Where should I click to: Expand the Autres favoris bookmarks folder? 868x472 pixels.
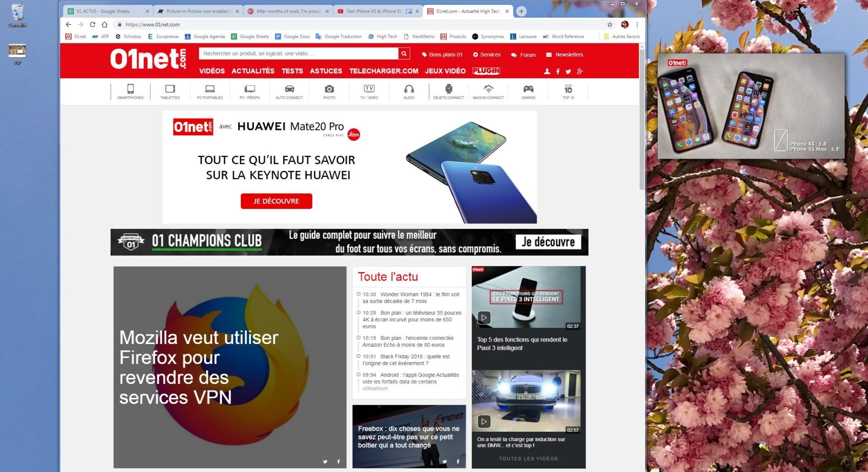(x=622, y=37)
